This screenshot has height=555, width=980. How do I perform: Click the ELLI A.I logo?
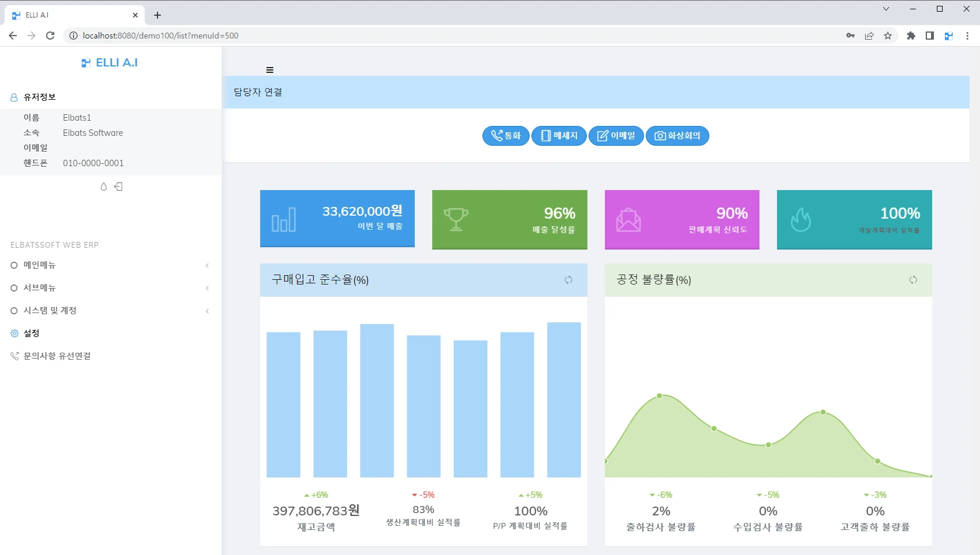pos(109,62)
